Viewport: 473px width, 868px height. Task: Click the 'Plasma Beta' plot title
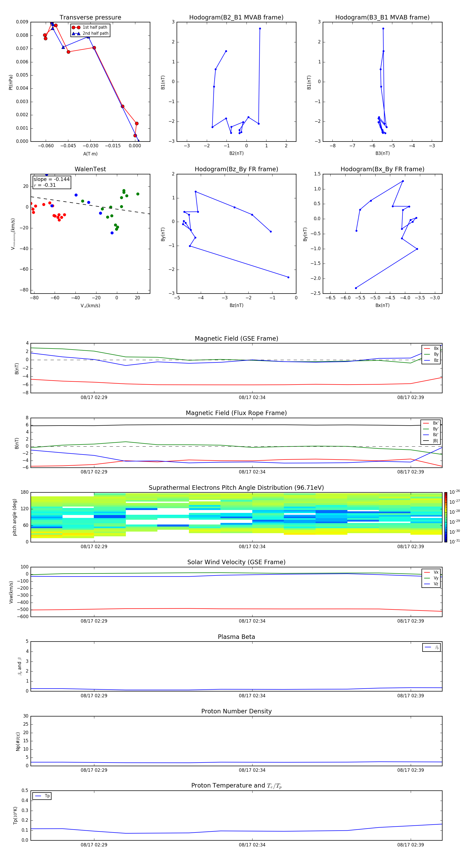[236, 637]
